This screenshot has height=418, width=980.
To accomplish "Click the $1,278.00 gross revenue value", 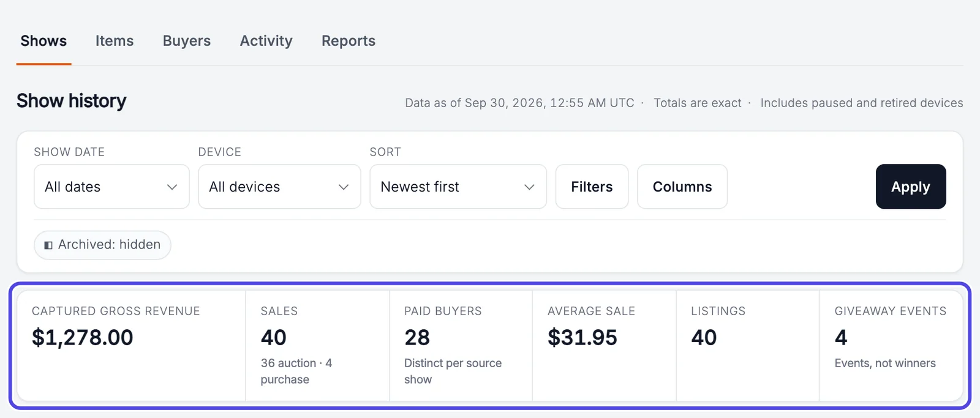I will coord(82,337).
